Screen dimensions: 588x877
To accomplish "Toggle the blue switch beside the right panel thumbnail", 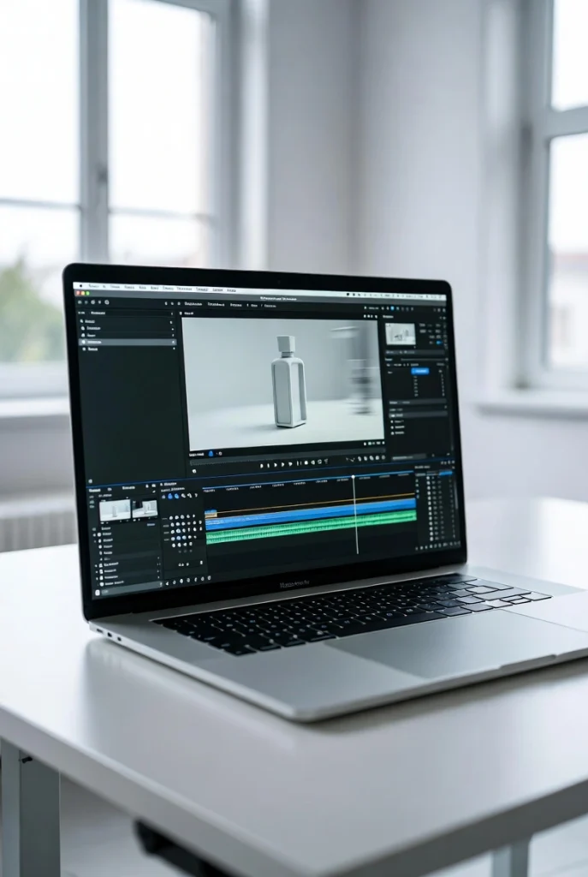I will pyautogui.click(x=439, y=343).
